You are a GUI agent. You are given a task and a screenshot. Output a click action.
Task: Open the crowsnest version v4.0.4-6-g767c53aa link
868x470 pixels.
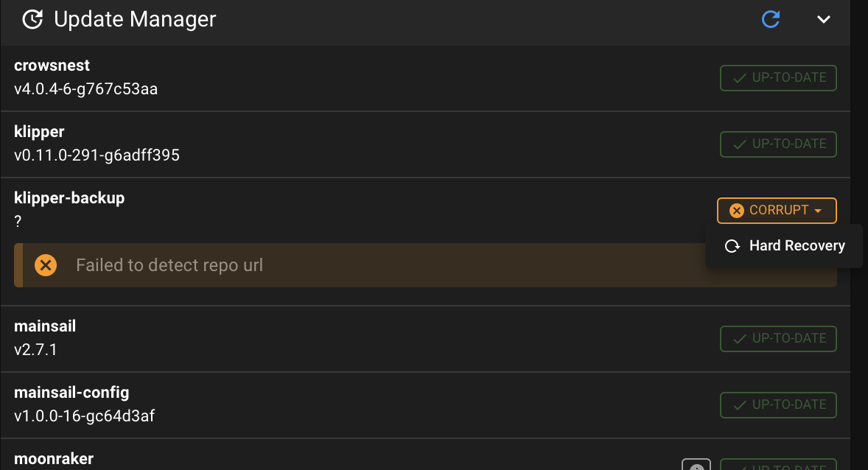pos(85,89)
